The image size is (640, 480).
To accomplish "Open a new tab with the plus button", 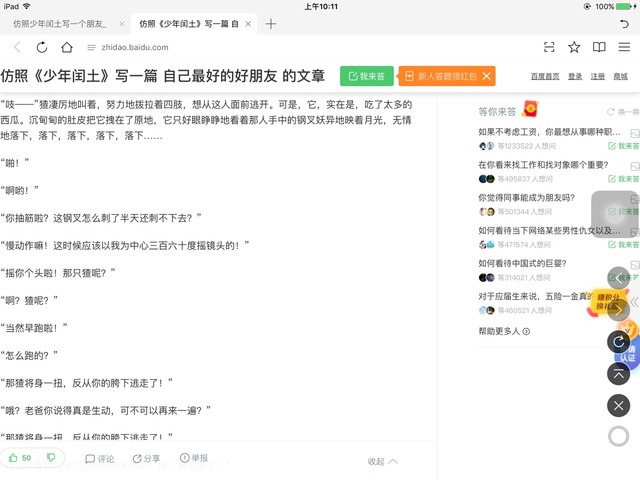I will click(x=271, y=23).
